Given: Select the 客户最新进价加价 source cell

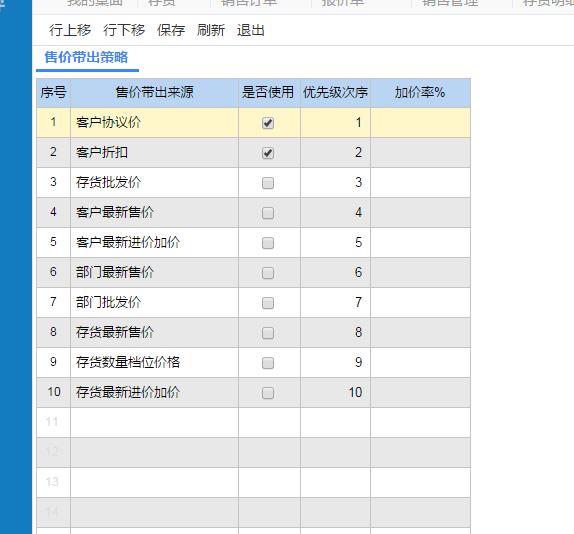Looking at the screenshot, I should tap(154, 243).
